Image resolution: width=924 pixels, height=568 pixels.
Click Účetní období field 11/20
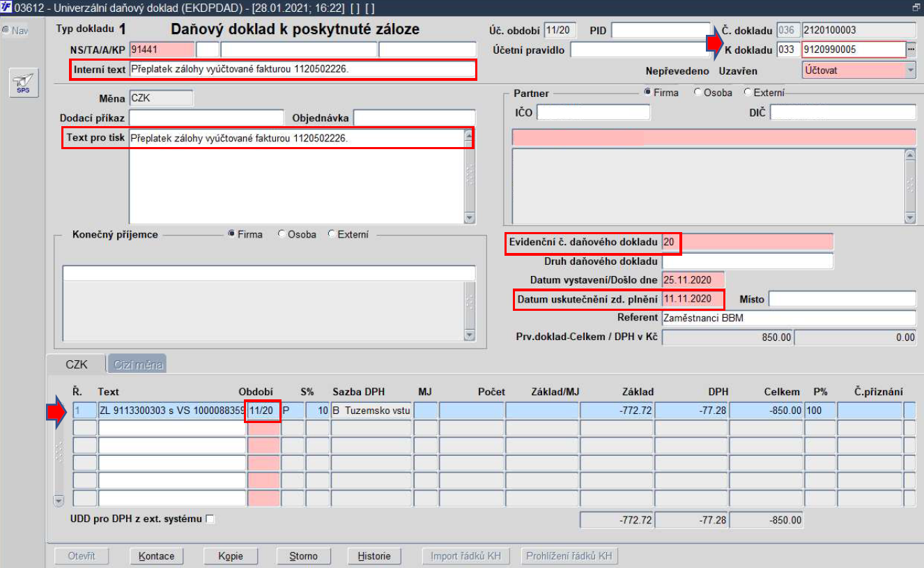coord(561,31)
